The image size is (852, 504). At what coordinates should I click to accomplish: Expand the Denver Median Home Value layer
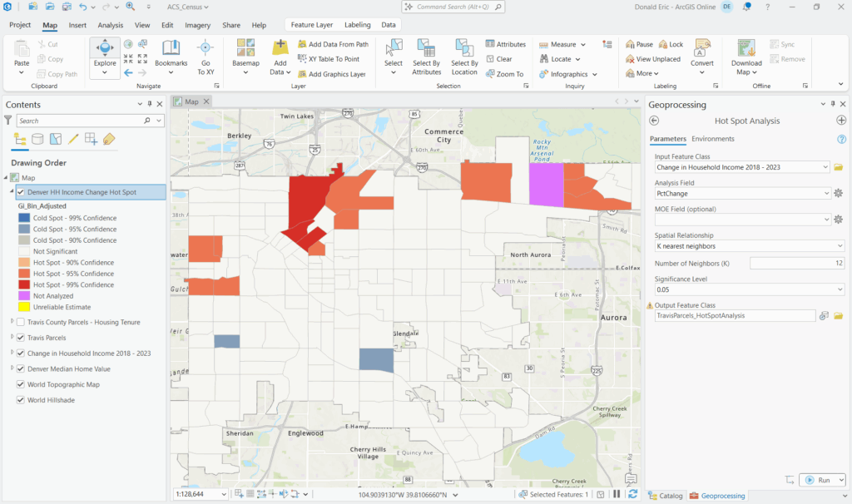tap(12, 368)
